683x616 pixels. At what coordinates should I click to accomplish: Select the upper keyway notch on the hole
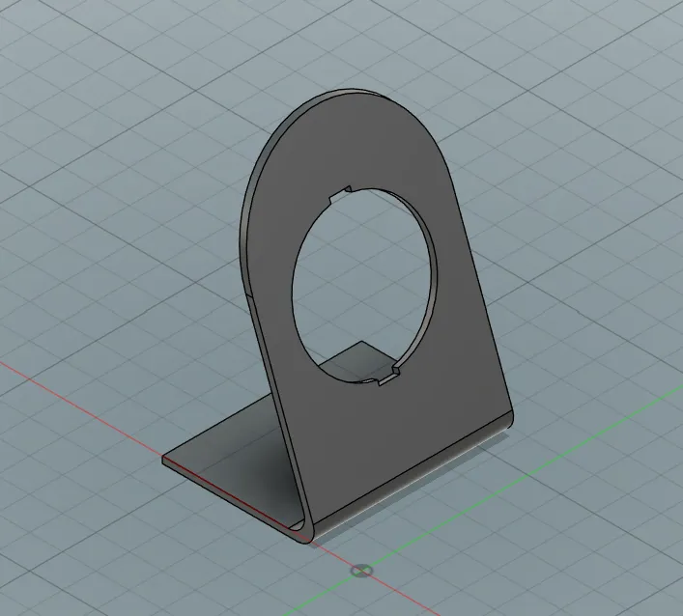point(340,195)
